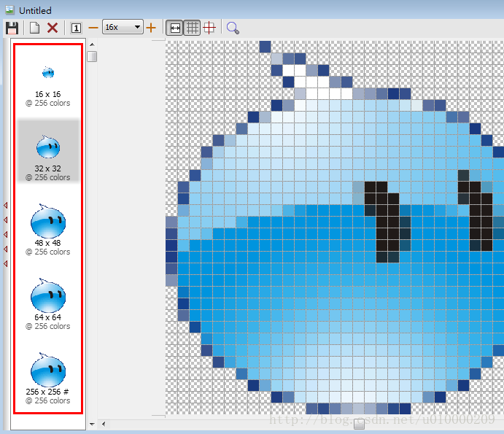Click the image list scroll up arrow
This screenshot has height=434, width=504.
[92, 44]
